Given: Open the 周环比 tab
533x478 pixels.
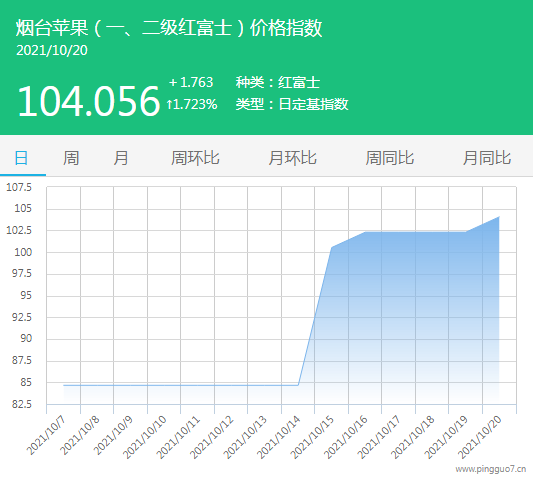Looking at the screenshot, I should [x=195, y=158].
